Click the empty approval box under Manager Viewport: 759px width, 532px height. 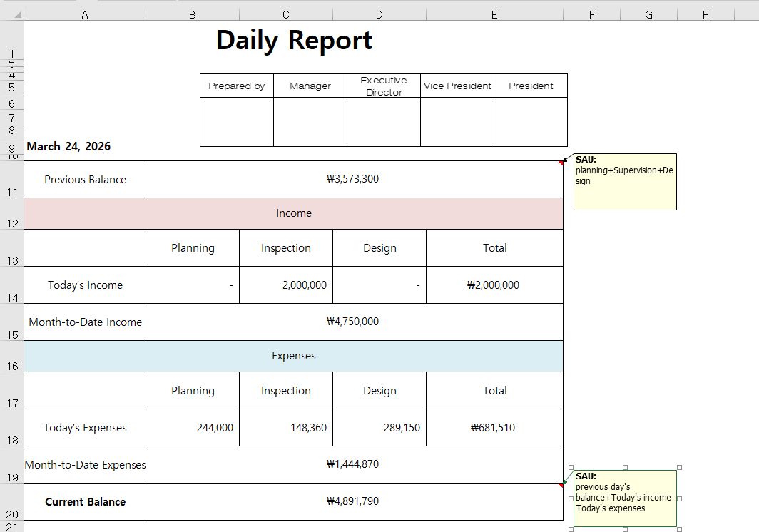coord(310,122)
